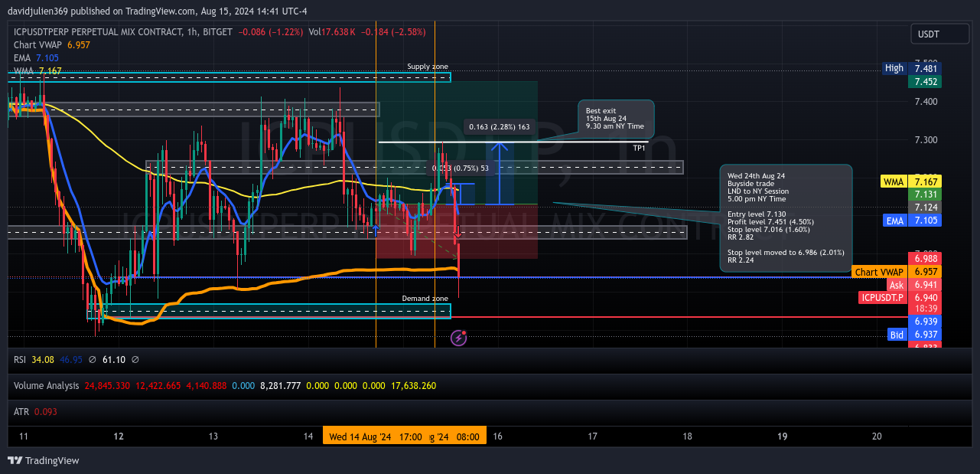The image size is (980, 474).
Task: Click the RSI hidden-value symbol after 61.10
Action: coord(135,359)
